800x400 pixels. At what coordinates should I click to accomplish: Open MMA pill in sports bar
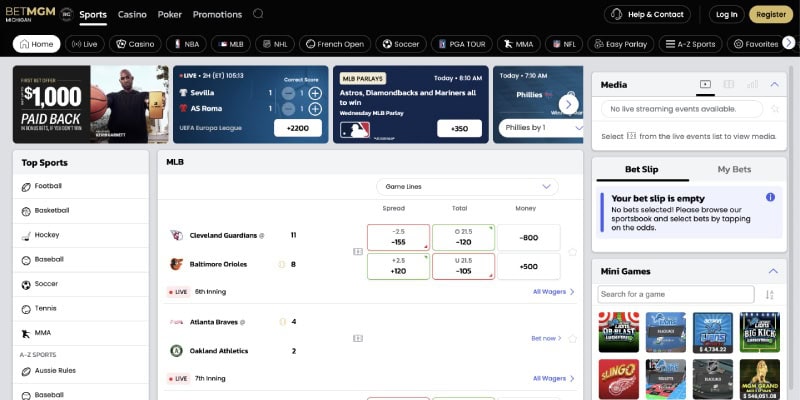pos(518,44)
